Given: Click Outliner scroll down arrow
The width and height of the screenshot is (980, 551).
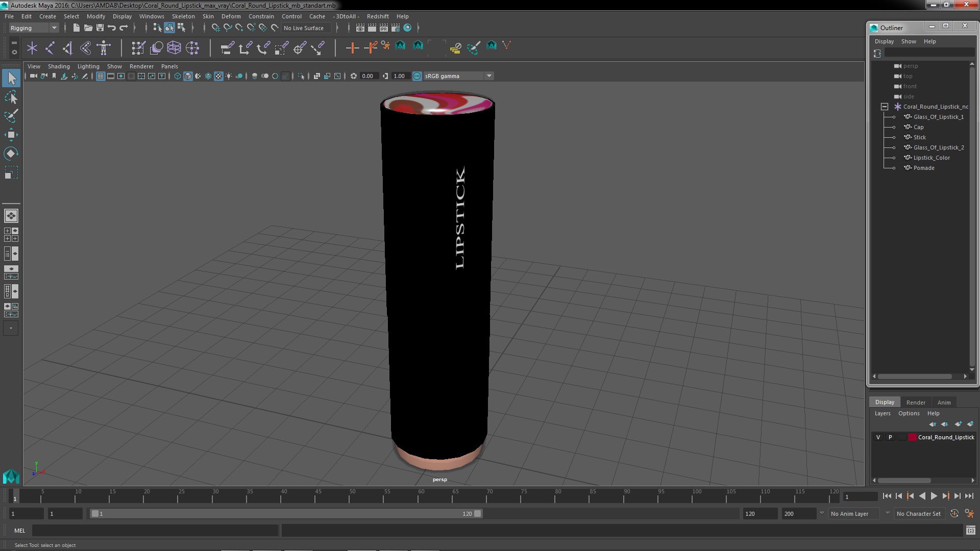Looking at the screenshot, I should (972, 369).
